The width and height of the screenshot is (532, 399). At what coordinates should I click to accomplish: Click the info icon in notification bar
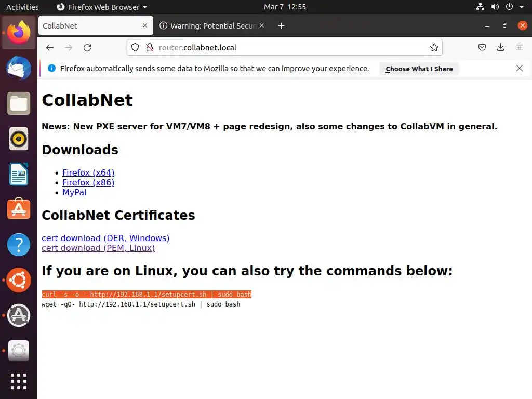(x=51, y=68)
